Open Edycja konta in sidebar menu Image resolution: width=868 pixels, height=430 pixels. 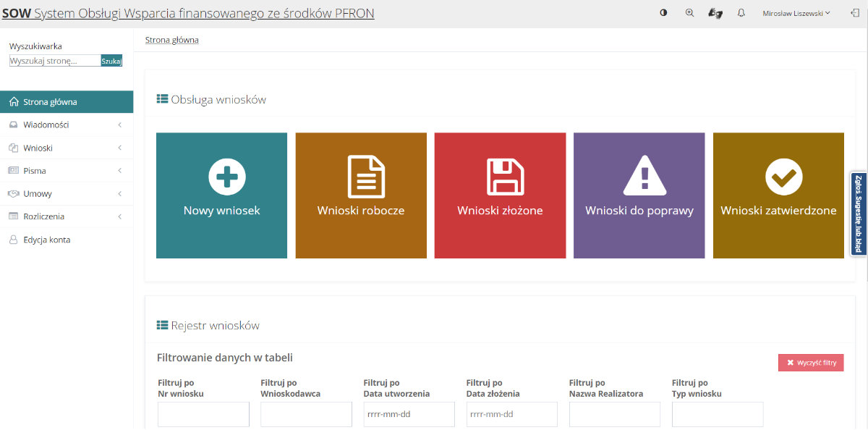pos(67,240)
